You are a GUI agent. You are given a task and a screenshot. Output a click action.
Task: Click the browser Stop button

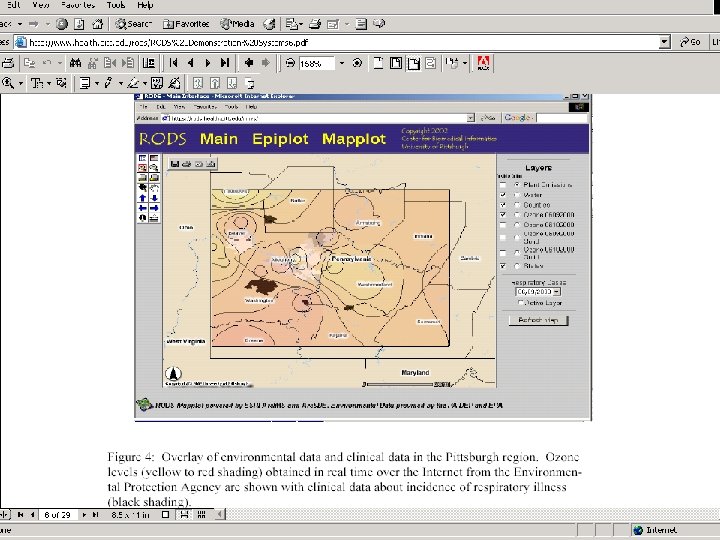62,23
